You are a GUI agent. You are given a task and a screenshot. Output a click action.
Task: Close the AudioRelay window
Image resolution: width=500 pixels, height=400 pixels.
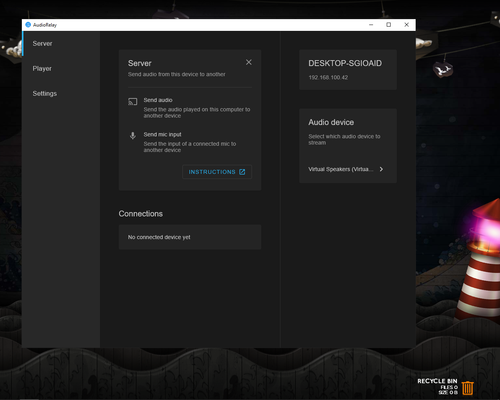407,25
